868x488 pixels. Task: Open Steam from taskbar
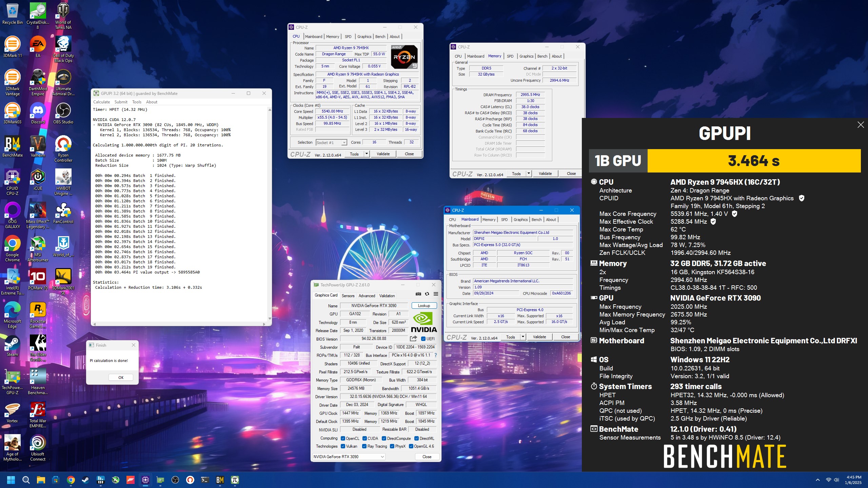click(x=85, y=480)
